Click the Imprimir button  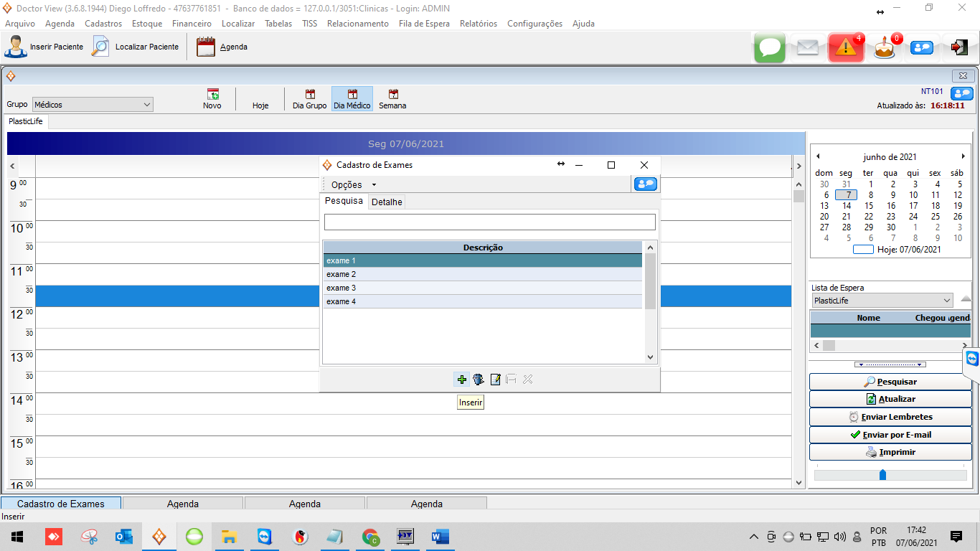point(890,453)
